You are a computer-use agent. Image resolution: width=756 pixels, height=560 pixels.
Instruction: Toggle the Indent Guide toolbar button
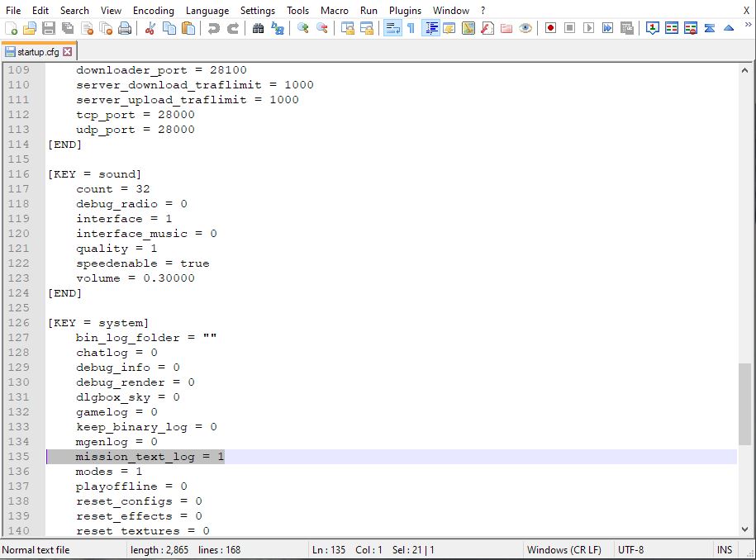[x=430, y=28]
